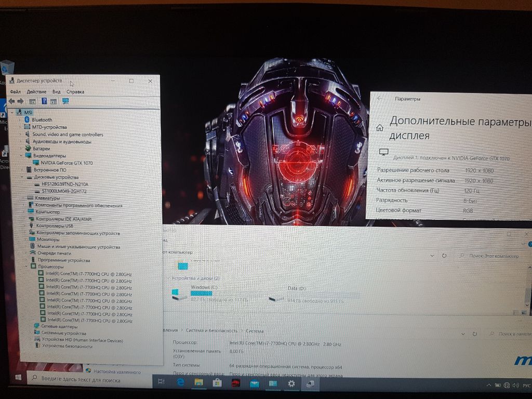Open the Mail app on the taskbar
Screen dimensions: 532x399
(x=255, y=384)
